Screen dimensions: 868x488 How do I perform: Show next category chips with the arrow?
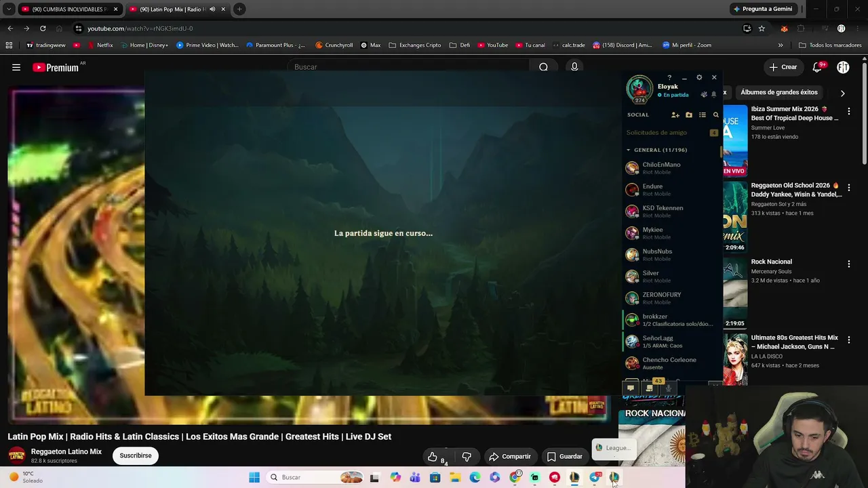[842, 93]
